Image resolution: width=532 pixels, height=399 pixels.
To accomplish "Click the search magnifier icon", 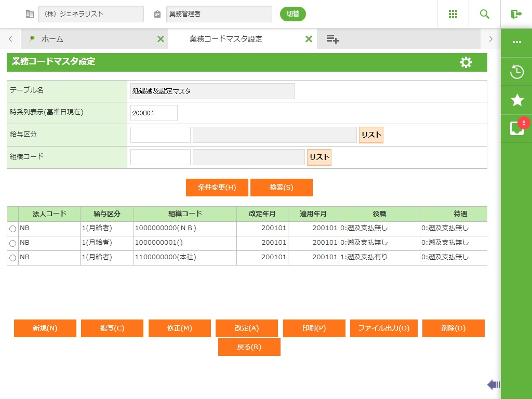I will 485,14.
